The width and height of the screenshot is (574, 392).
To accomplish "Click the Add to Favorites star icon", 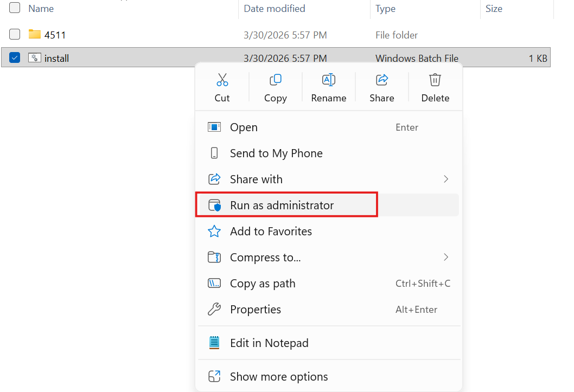I will pyautogui.click(x=214, y=232).
